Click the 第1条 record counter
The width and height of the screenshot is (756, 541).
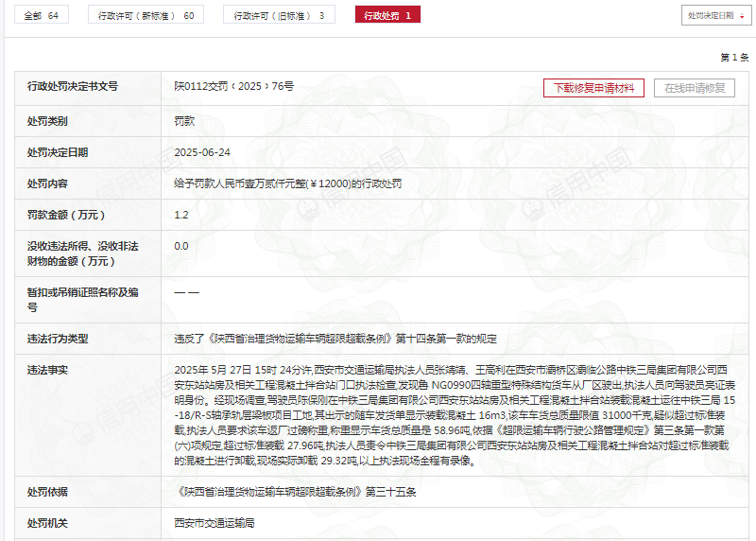(x=734, y=58)
